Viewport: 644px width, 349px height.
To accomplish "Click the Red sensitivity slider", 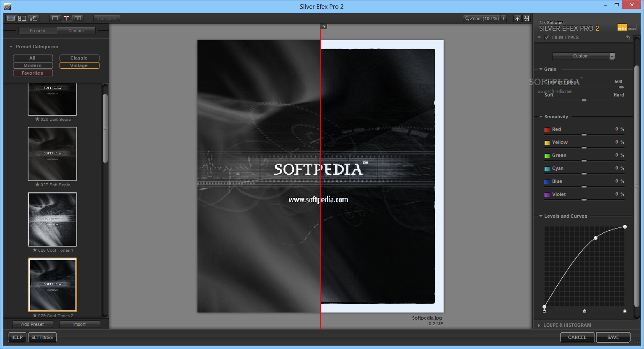I will (584, 135).
